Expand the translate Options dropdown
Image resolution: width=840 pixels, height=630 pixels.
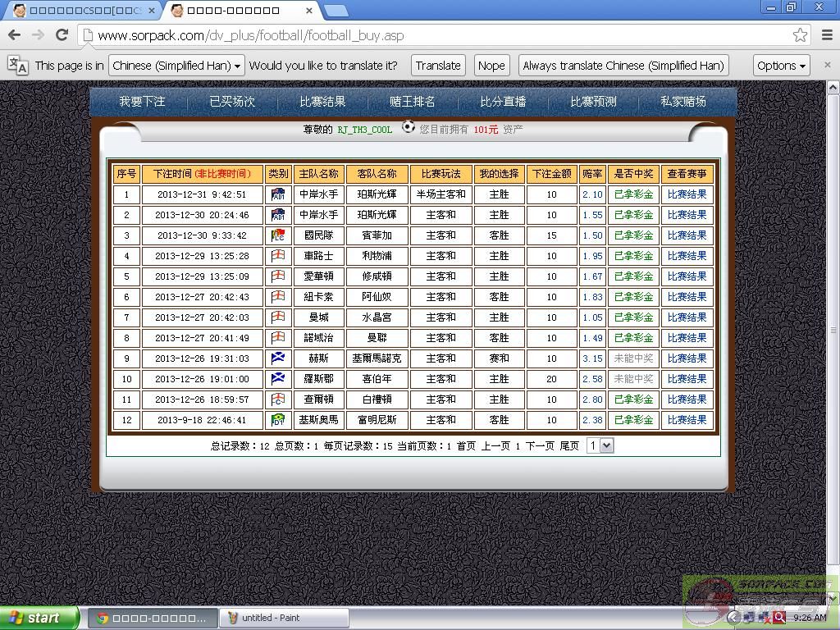(x=781, y=66)
